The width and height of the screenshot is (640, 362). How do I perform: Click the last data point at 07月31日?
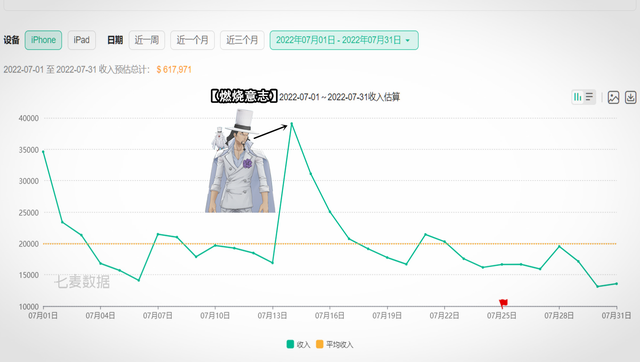(x=616, y=284)
